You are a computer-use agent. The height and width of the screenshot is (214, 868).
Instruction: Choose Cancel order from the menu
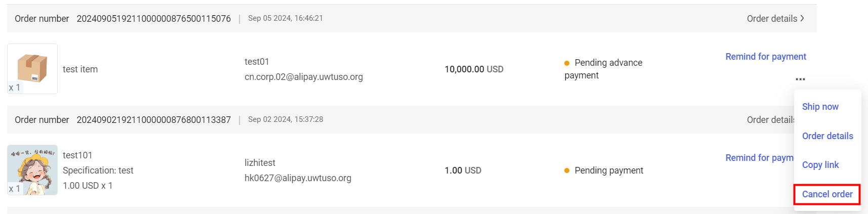tap(827, 194)
